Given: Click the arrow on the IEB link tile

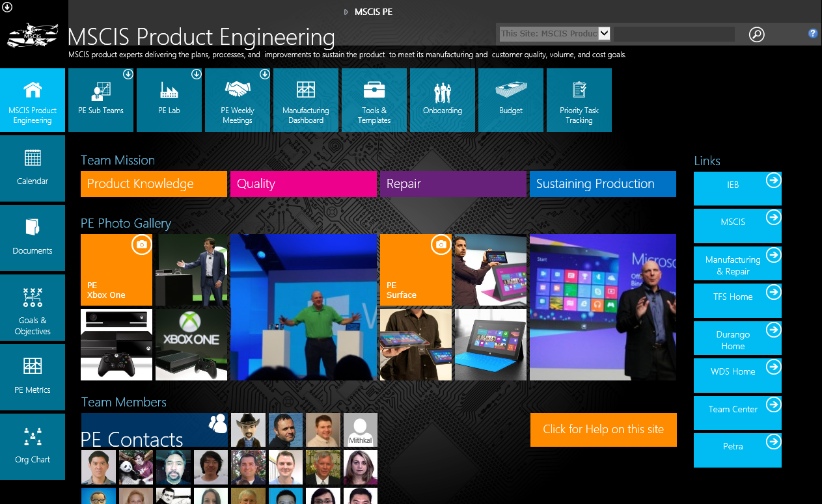Looking at the screenshot, I should click(x=773, y=180).
